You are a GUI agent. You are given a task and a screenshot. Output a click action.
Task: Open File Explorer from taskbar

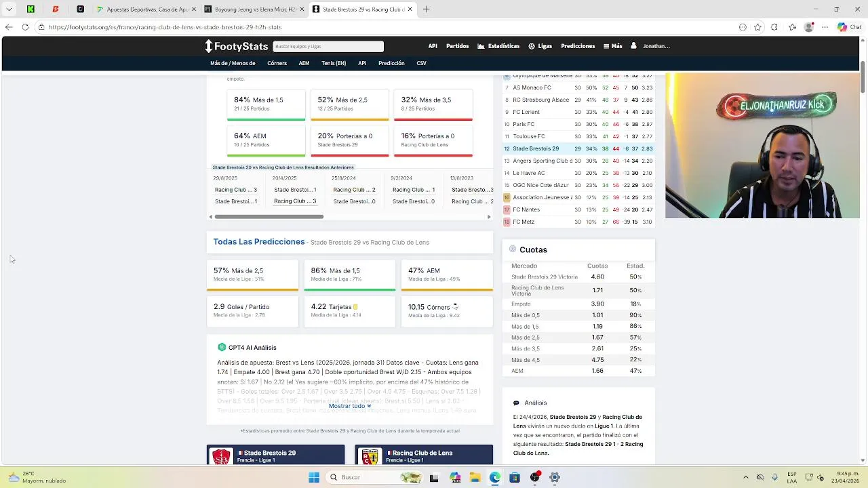click(475, 477)
